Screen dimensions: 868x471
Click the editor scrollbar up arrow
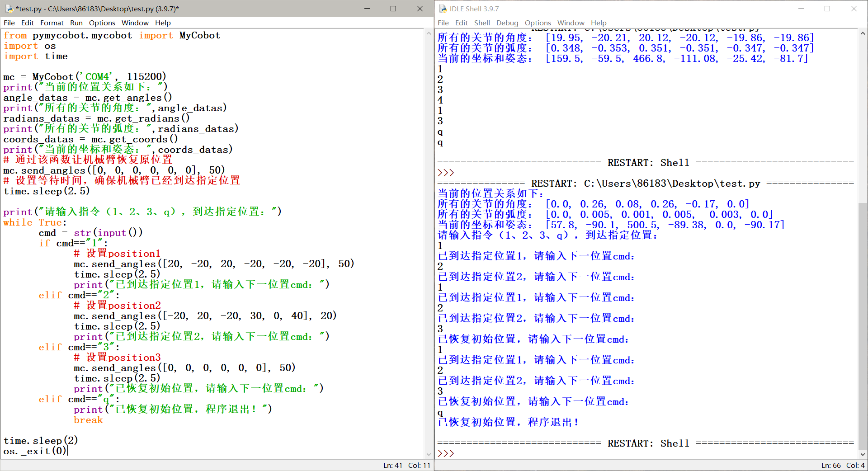[x=429, y=33]
